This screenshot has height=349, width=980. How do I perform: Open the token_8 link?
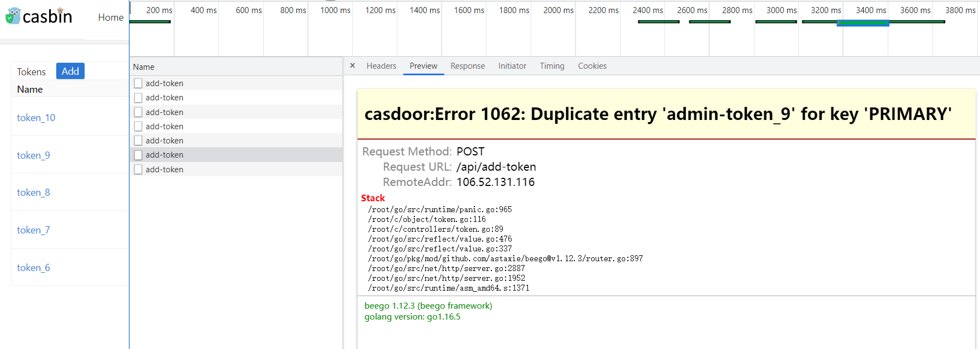(x=33, y=192)
